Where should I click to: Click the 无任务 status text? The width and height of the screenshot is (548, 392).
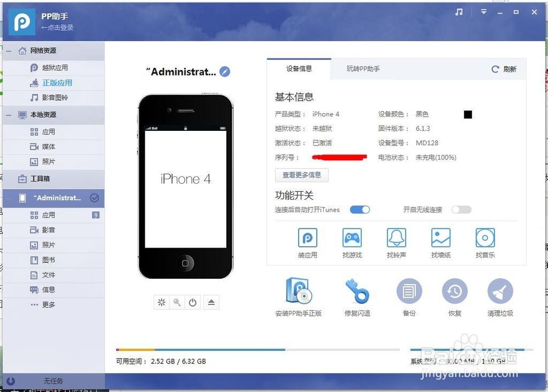(x=54, y=381)
